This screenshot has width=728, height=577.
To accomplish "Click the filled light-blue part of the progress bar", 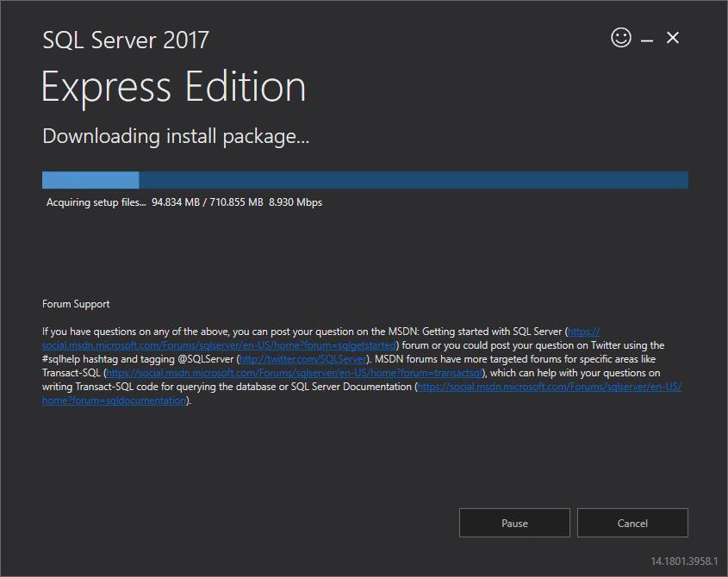I will coord(90,180).
